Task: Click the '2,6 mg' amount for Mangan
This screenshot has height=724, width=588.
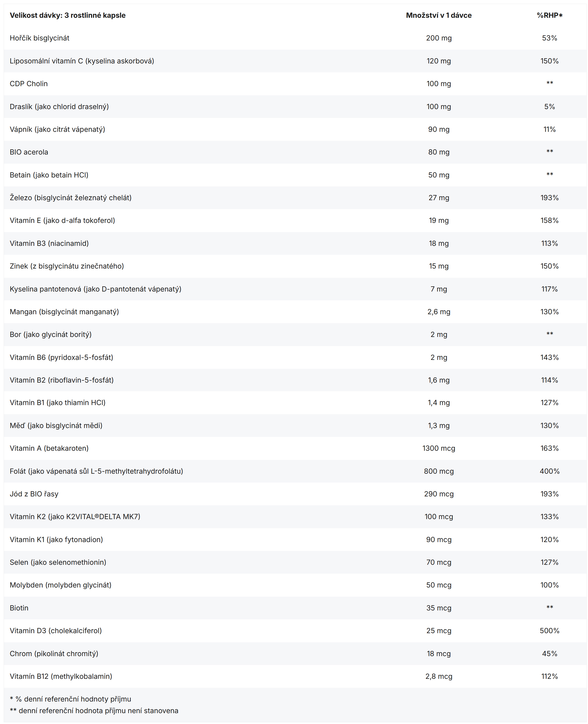Action: coord(438,312)
